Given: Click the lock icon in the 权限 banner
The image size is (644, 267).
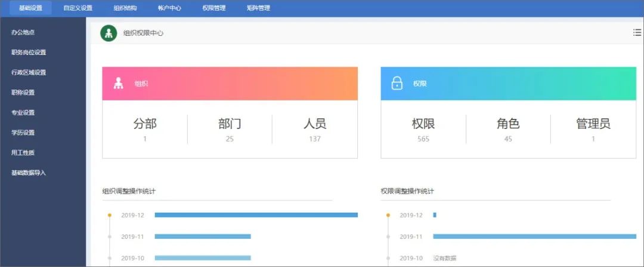Looking at the screenshot, I should 397,84.
